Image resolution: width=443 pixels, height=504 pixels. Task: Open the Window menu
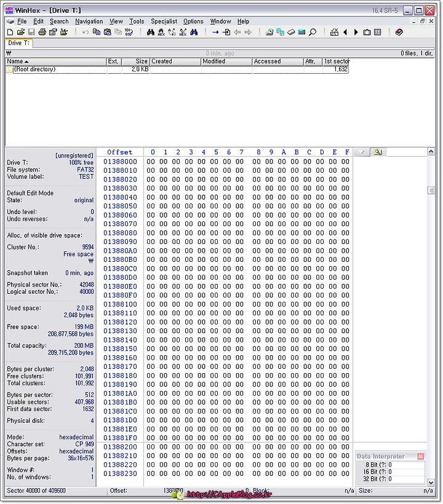[x=221, y=22]
